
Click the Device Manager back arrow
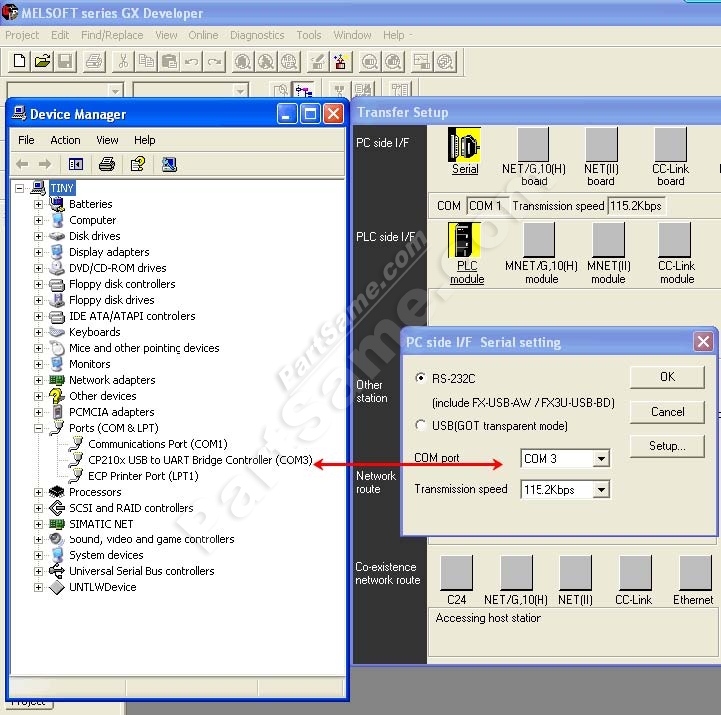22,164
